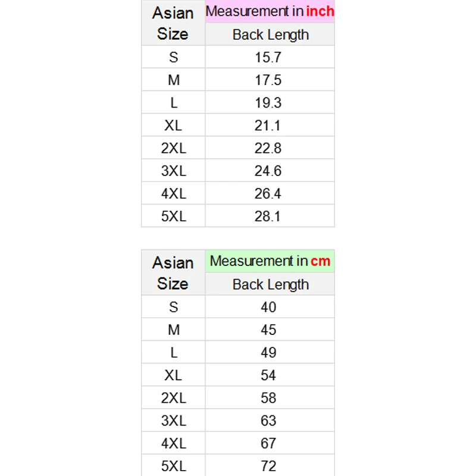Viewport: 476px width, 476px height.
Task: Click the 54 cm measurement cell
Action: point(268,375)
